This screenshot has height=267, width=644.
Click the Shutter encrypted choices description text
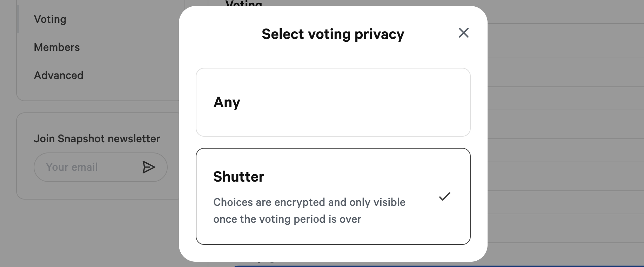(309, 210)
